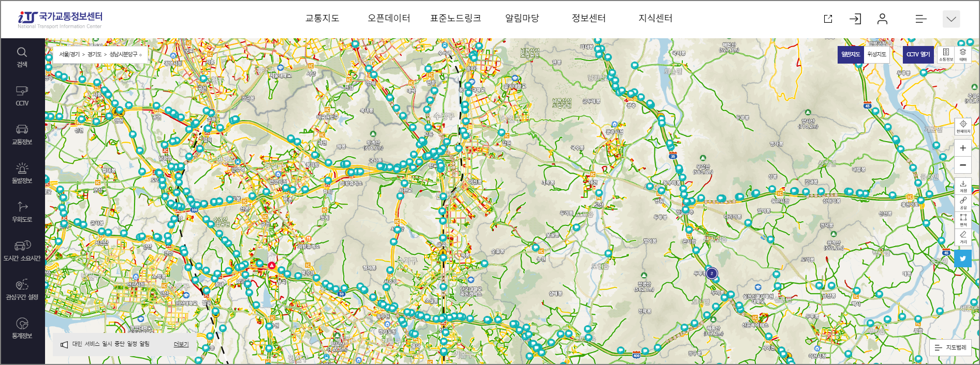Image resolution: width=980 pixels, height=365 pixels.
Task: Open the 관심구간 설정 panel
Action: click(22, 290)
